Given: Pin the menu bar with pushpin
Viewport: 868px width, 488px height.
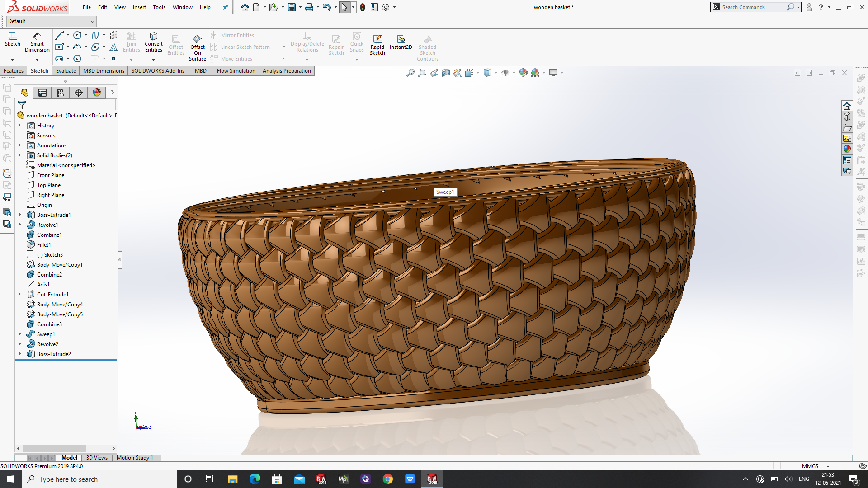Looking at the screenshot, I should point(226,7).
